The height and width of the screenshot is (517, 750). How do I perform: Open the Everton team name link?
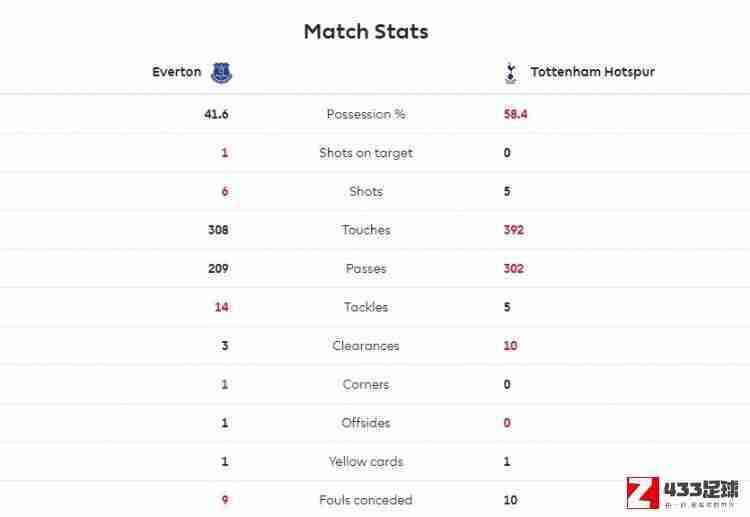(176, 72)
